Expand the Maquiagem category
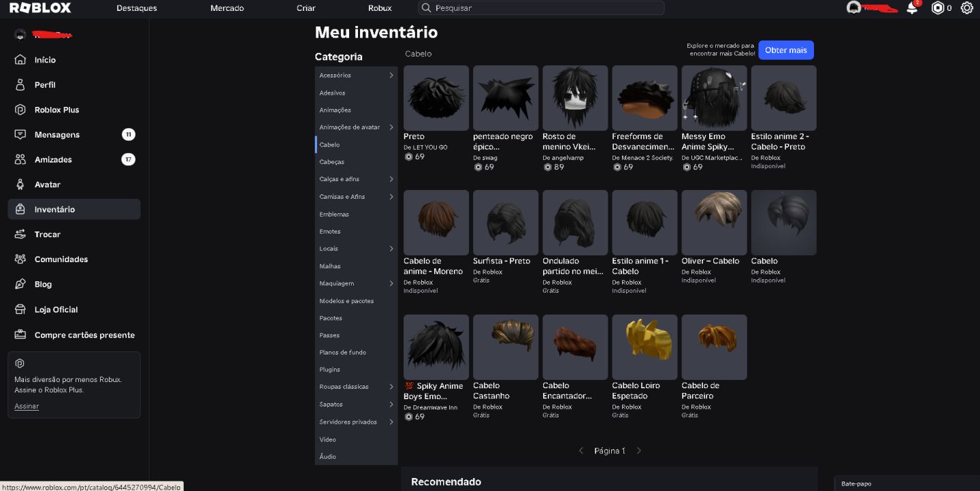This screenshot has width=980, height=491. tap(391, 283)
